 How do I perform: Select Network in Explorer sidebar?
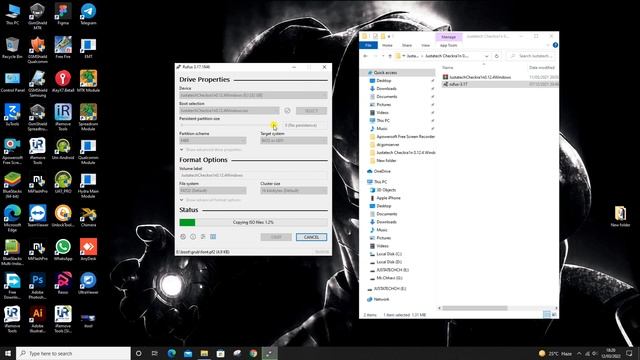click(x=381, y=299)
